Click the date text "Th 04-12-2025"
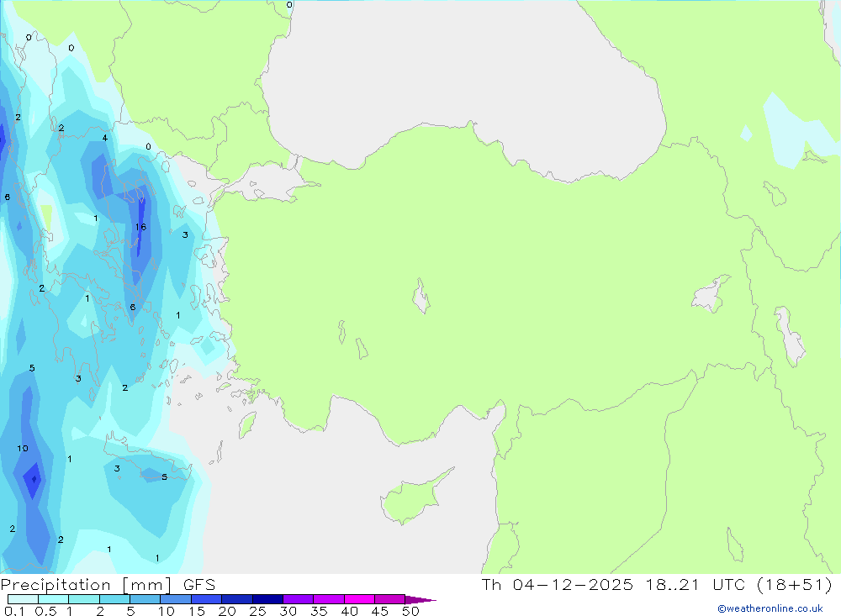The width and height of the screenshot is (841, 616). (558, 584)
